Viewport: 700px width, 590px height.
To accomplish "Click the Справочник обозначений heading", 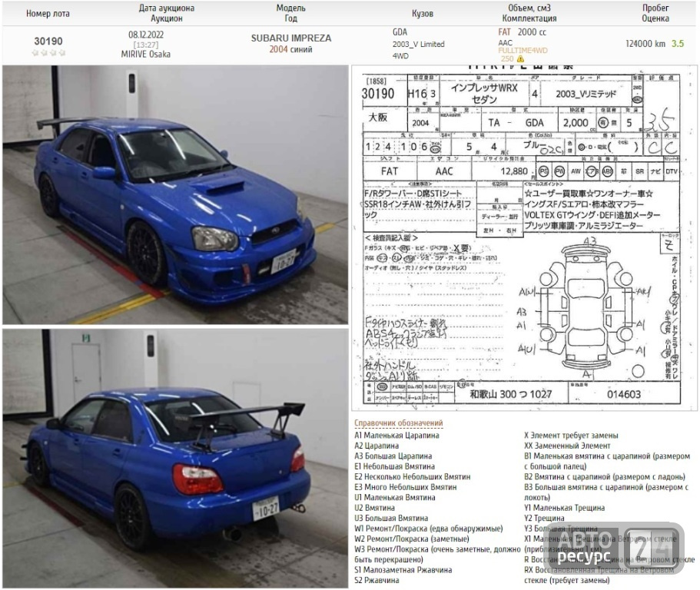I will pyautogui.click(x=399, y=423).
